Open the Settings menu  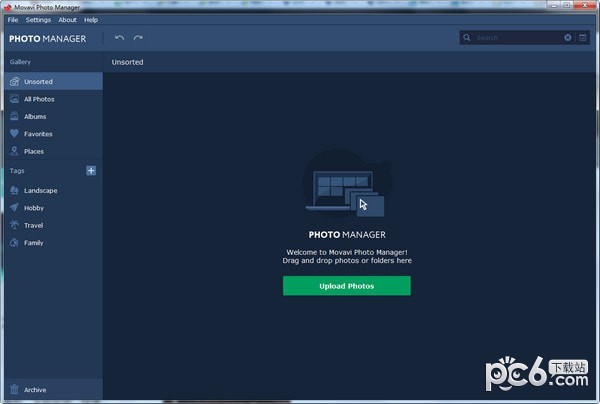pos(38,20)
